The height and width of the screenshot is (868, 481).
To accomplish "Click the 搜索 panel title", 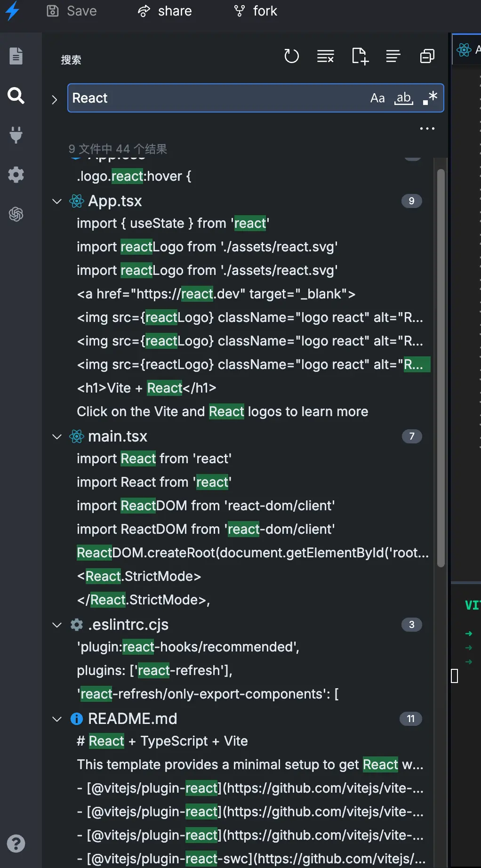I will pyautogui.click(x=71, y=60).
